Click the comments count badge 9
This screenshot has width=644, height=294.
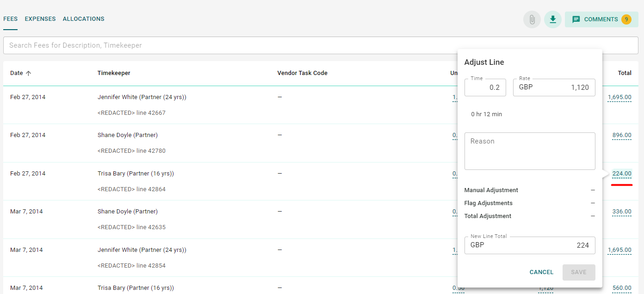pos(626,19)
